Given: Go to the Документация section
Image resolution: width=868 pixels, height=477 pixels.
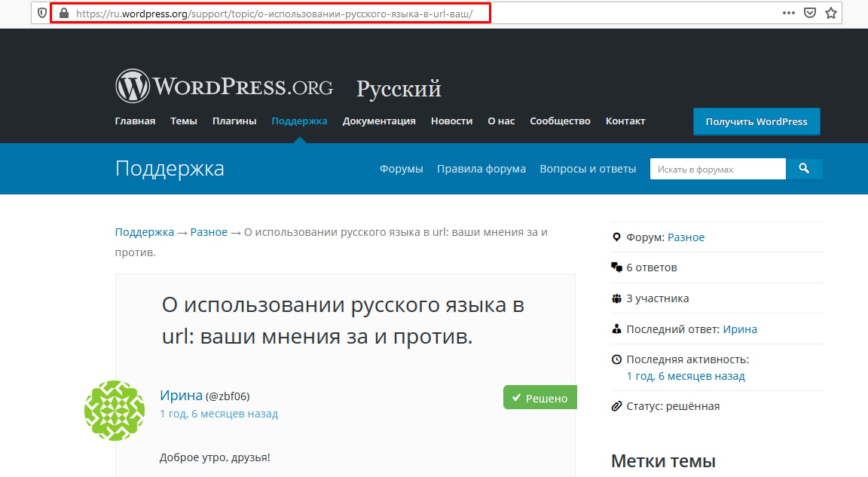Looking at the screenshot, I should tap(379, 121).
